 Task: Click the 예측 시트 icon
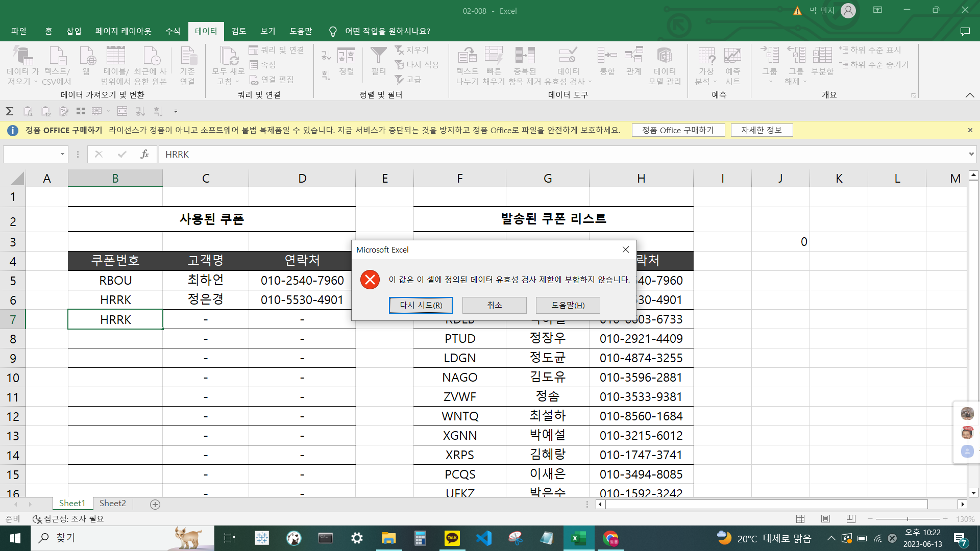[732, 56]
